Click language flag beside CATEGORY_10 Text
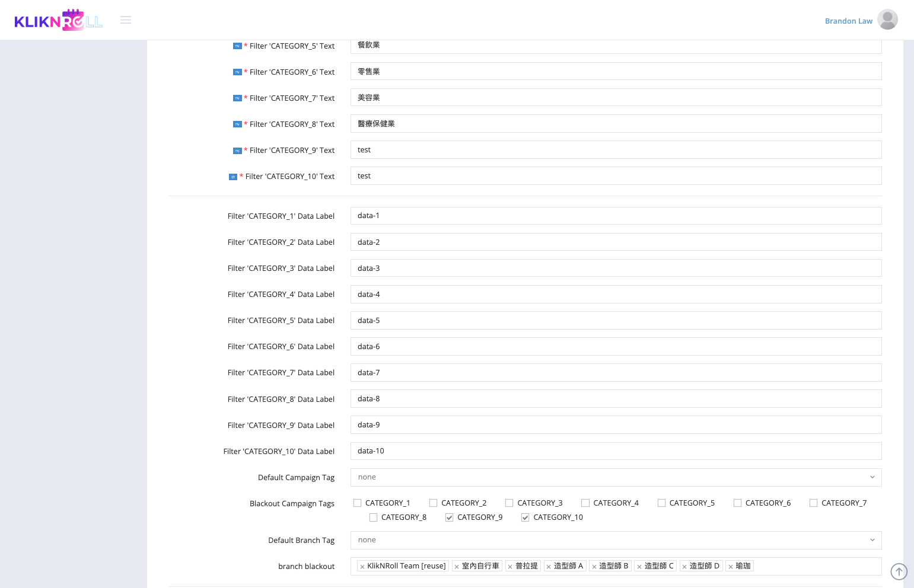The image size is (914, 588). [x=233, y=177]
